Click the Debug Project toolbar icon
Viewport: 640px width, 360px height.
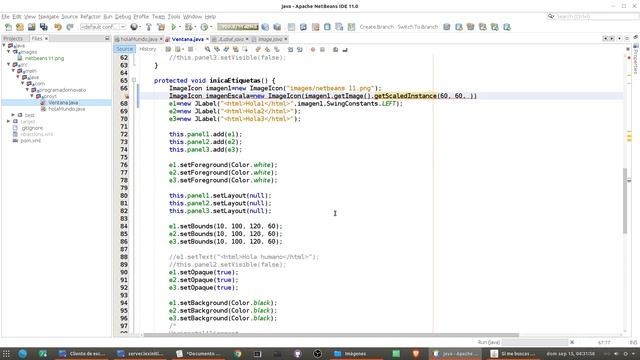(x=188, y=27)
